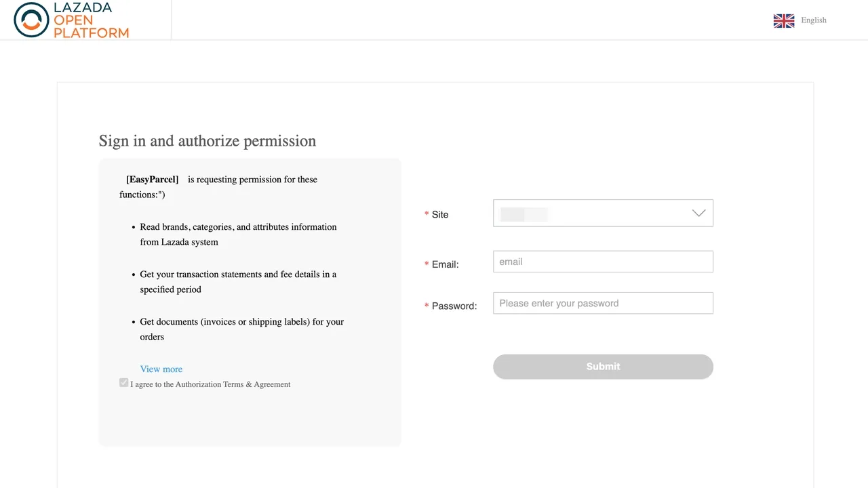Focus the email input field
The height and width of the screenshot is (488, 868).
tap(603, 261)
